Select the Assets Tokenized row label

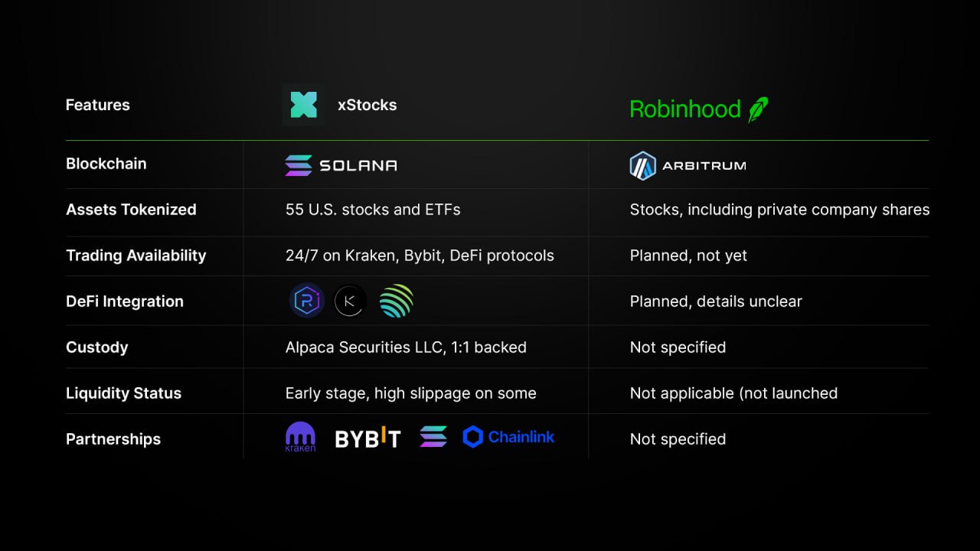(x=131, y=210)
